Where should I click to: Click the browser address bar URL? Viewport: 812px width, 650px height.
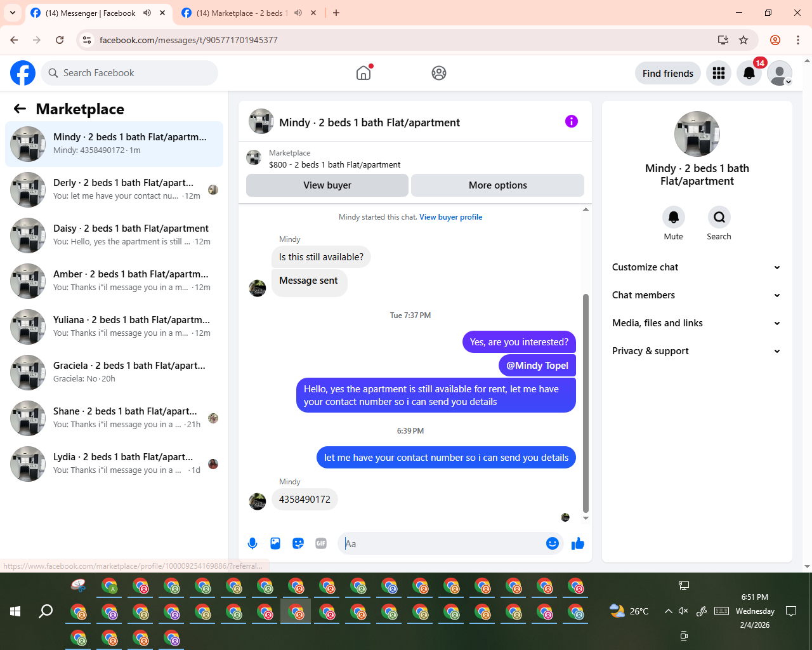click(188, 40)
